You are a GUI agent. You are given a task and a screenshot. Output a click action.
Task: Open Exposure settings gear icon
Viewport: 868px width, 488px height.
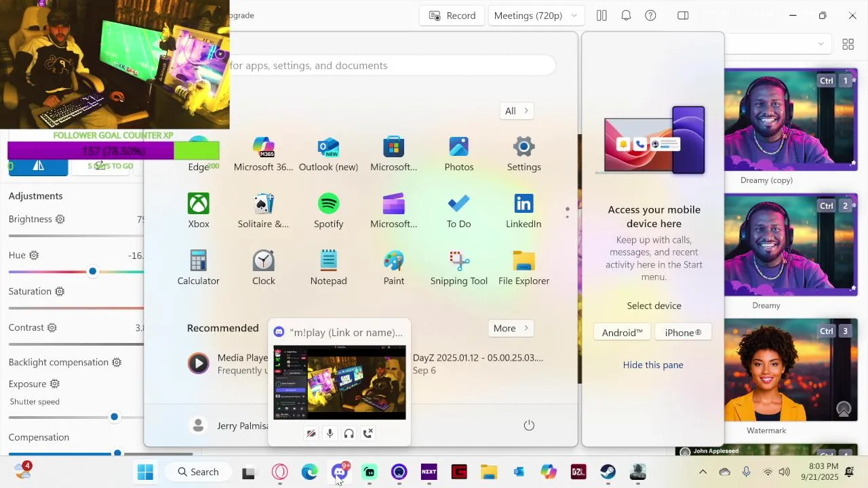[x=55, y=384]
